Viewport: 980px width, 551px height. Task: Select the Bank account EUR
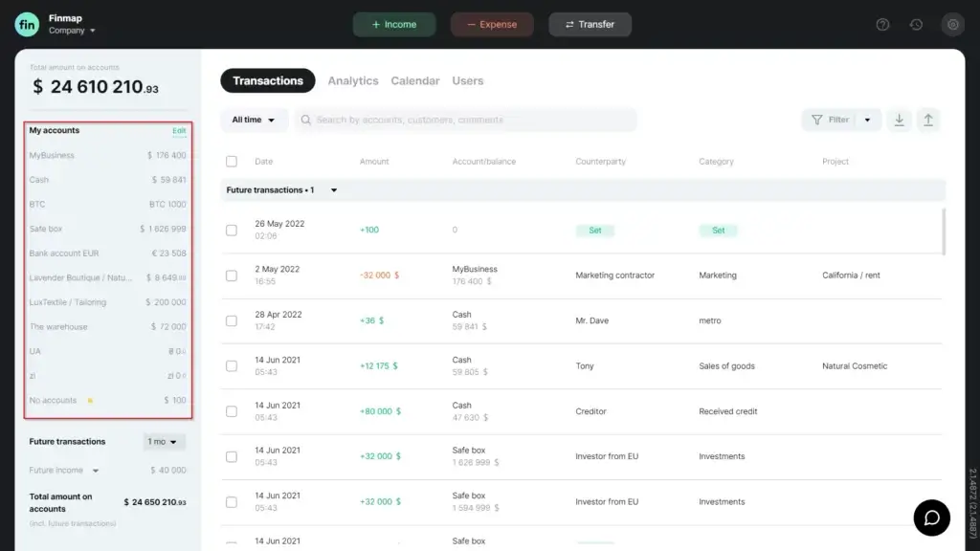(x=107, y=253)
